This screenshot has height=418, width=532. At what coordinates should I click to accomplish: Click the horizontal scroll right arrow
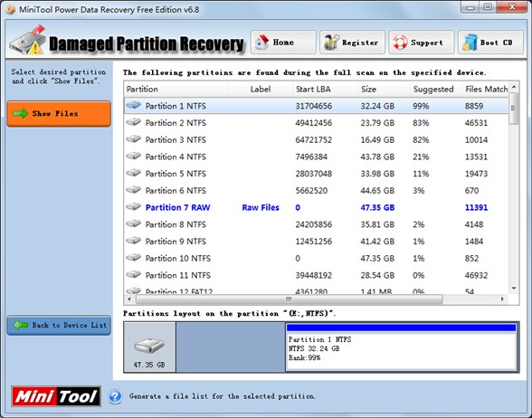(x=502, y=299)
